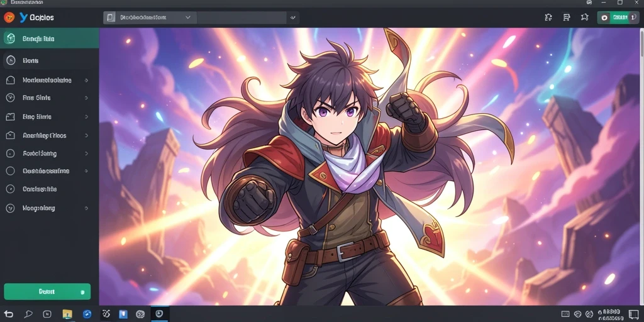Expand the third sidebar item's arrow

[x=86, y=80]
